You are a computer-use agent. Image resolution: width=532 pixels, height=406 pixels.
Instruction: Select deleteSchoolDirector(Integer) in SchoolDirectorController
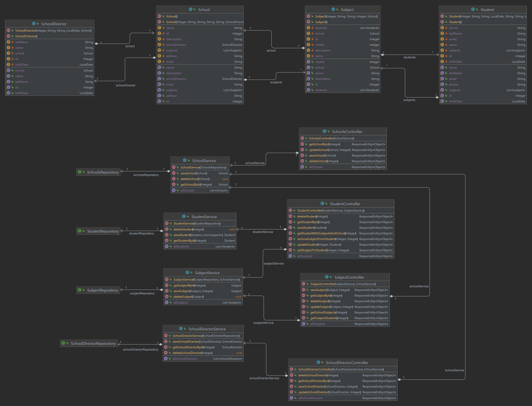(342, 375)
